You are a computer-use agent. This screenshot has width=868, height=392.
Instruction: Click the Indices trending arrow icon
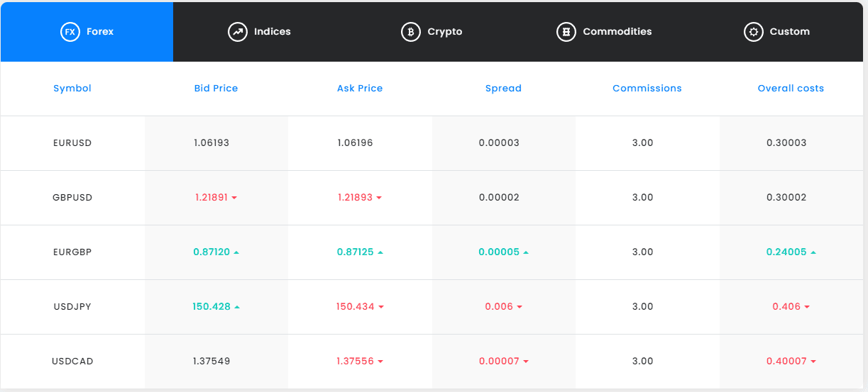237,32
